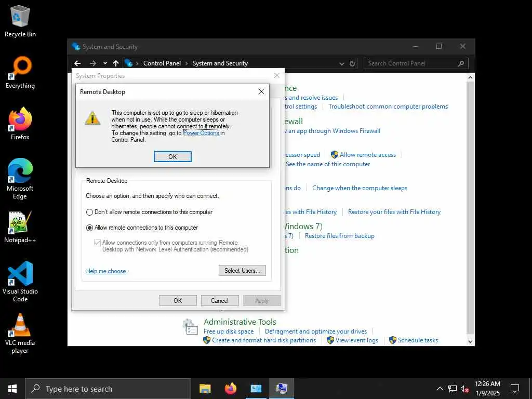Open the Power Options link in the warning

coord(201,133)
